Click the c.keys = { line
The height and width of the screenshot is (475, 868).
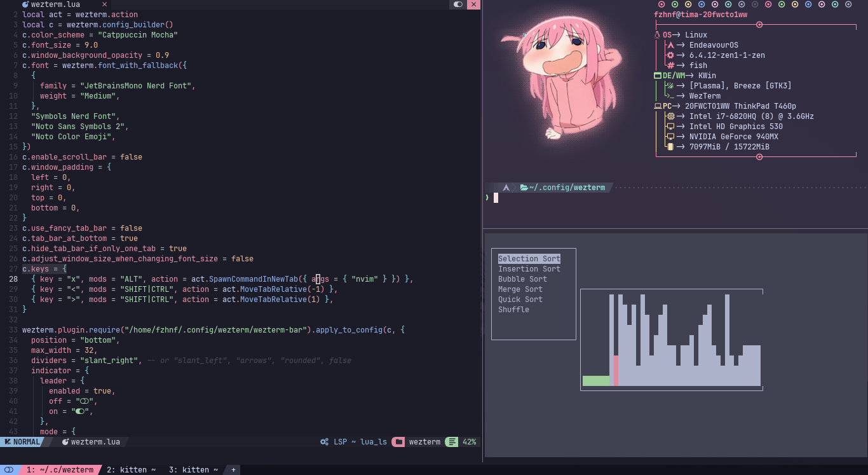click(x=44, y=269)
